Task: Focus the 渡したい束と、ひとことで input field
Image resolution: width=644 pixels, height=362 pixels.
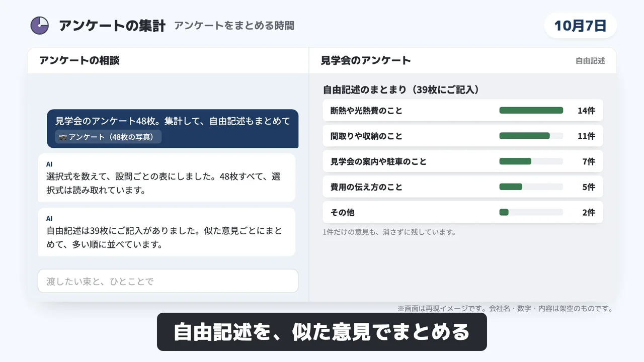Action: pyautogui.click(x=168, y=281)
